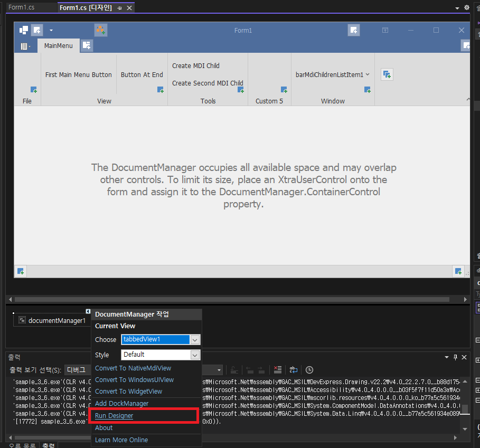Click Create MDI Child ribbon item

tap(195, 66)
